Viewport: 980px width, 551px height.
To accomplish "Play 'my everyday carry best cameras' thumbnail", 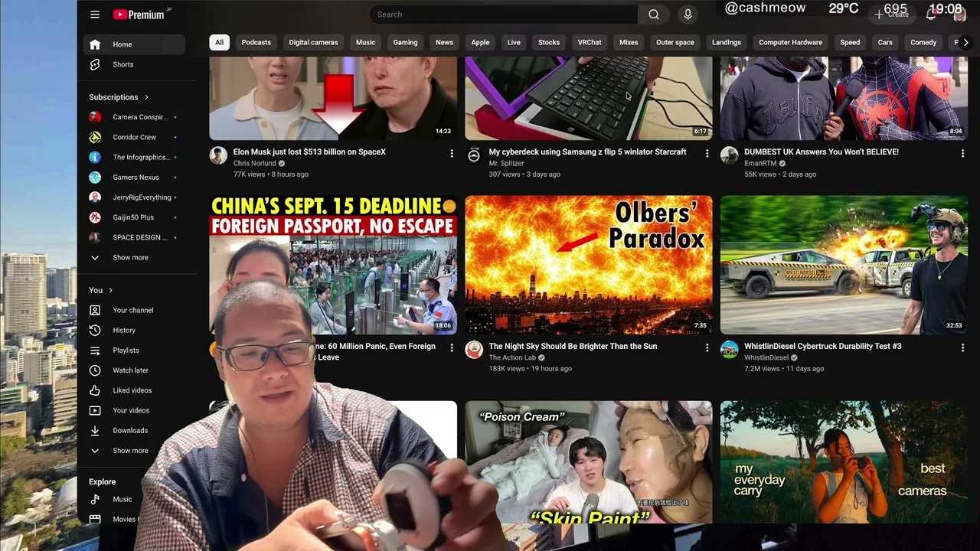I will coord(844,462).
